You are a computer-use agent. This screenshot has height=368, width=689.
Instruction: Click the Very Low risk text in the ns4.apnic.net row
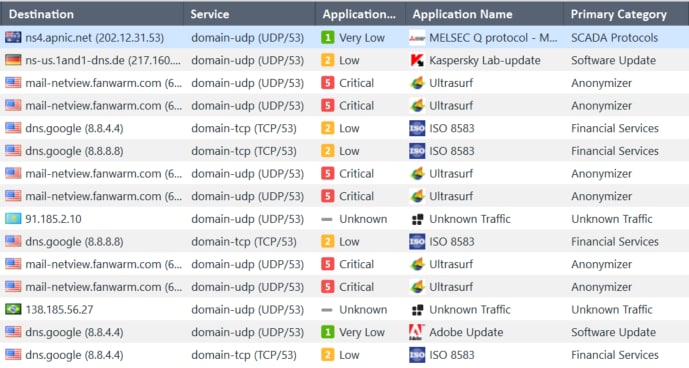click(362, 38)
